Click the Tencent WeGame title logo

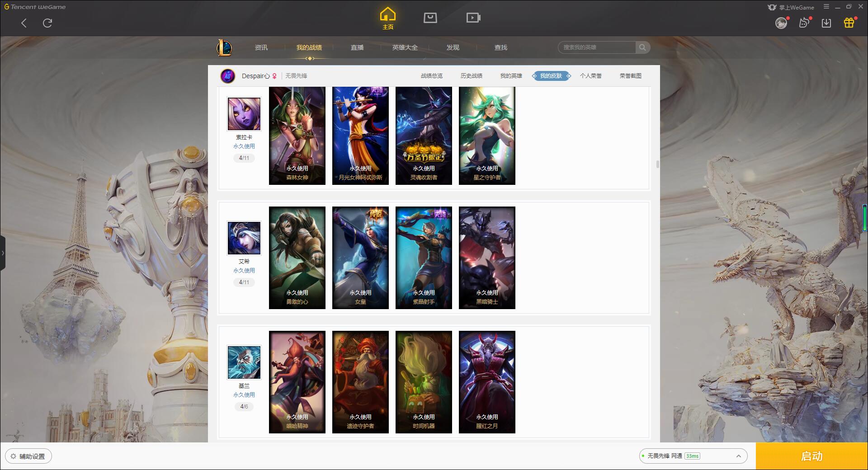[35, 7]
